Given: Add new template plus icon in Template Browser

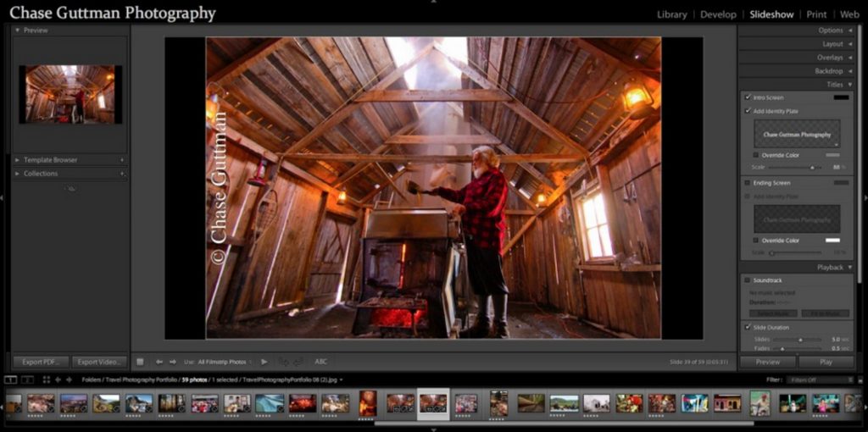Looking at the screenshot, I should (122, 160).
